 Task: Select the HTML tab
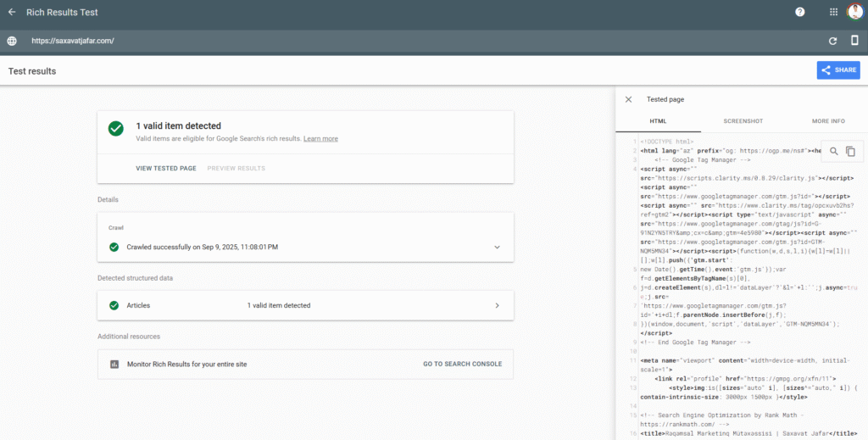(658, 121)
